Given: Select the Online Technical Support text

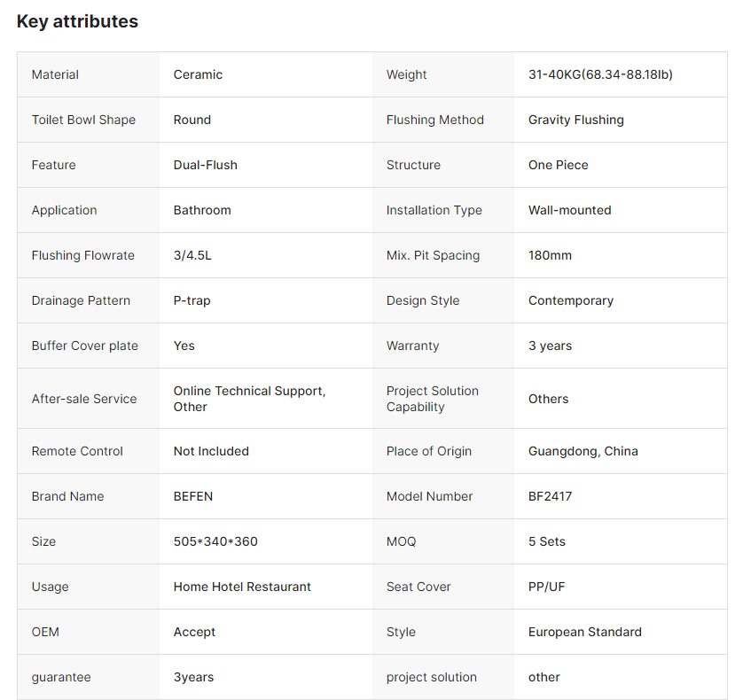Looking at the screenshot, I should [x=249, y=391].
